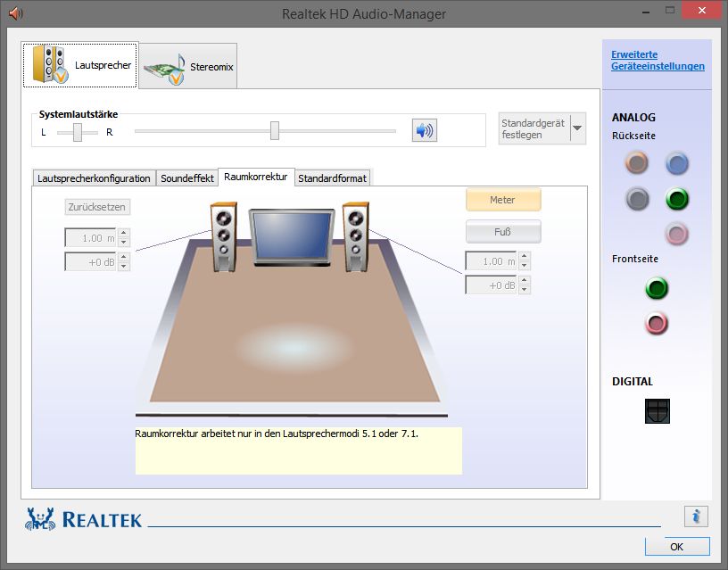Click the gray rear audio jack
Screen dimensions: 728x570
(x=637, y=199)
